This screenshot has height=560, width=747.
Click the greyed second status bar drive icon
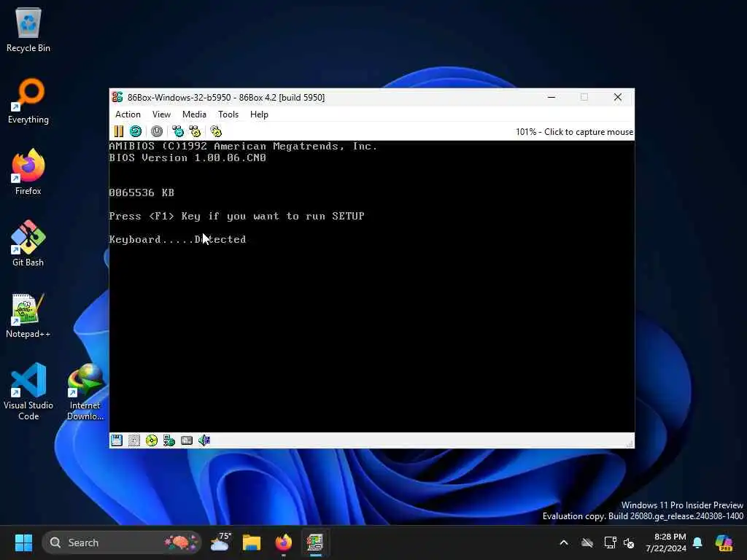[x=134, y=440]
